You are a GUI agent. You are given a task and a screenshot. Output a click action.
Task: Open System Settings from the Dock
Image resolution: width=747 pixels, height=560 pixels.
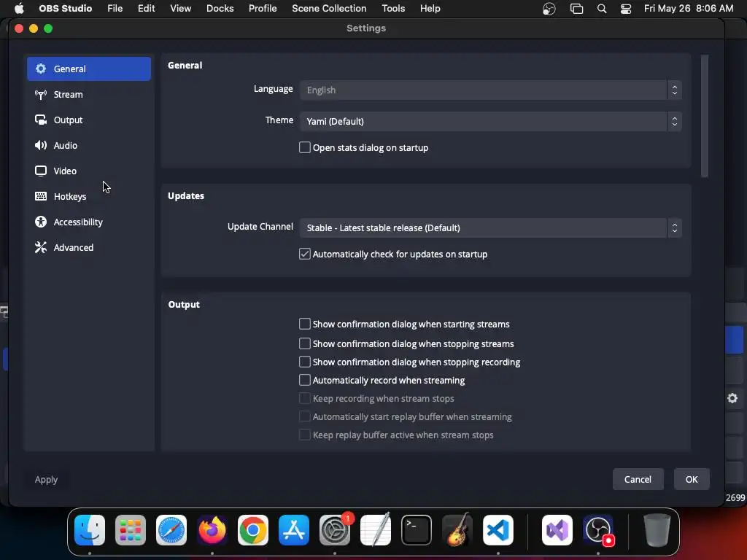click(335, 530)
